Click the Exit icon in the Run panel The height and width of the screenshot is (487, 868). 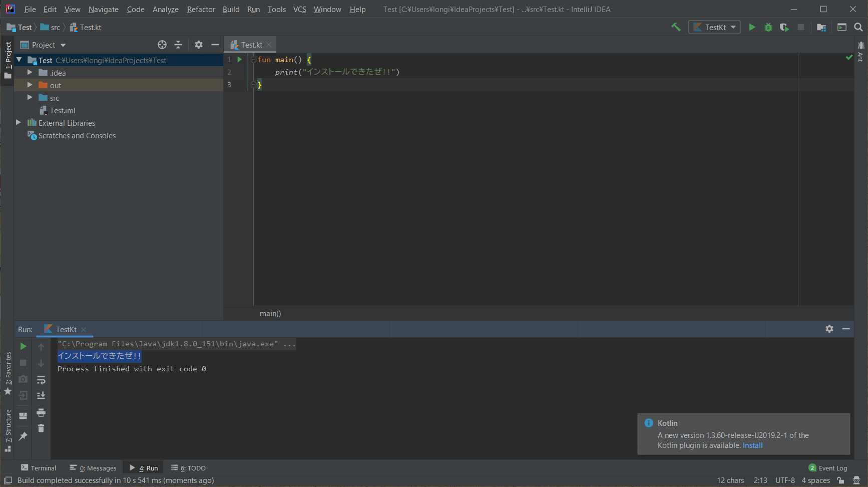tap(23, 395)
